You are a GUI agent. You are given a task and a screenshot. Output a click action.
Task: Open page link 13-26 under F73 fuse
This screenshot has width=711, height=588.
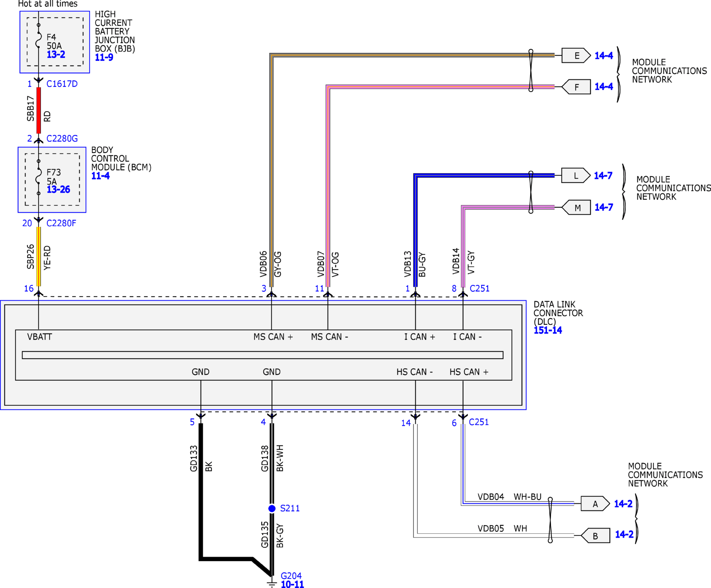[x=58, y=189]
